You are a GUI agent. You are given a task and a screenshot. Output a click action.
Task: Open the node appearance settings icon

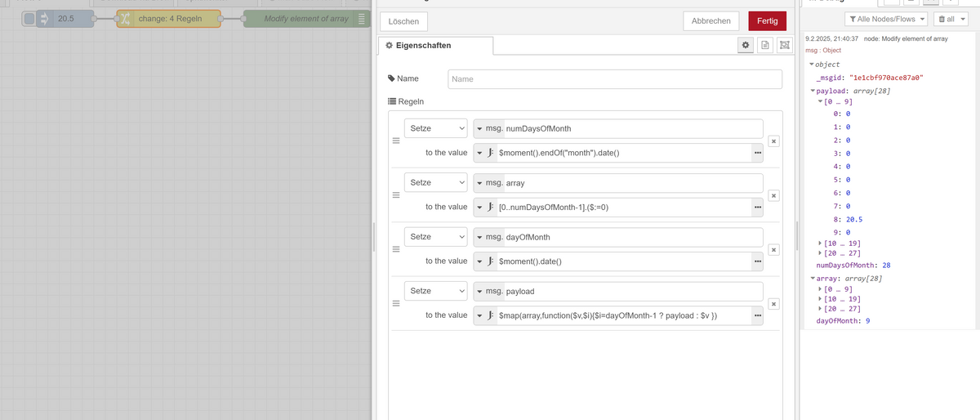[x=784, y=46]
